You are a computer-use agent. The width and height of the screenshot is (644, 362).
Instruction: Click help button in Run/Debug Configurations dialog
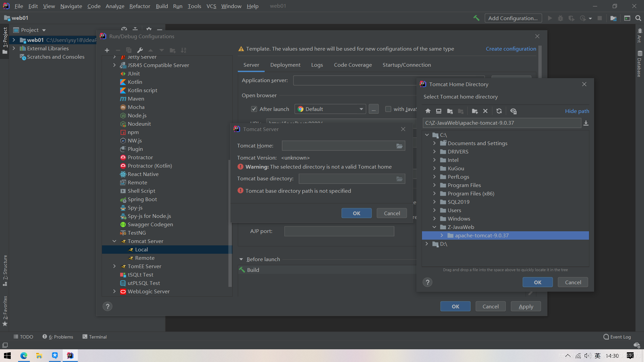(107, 306)
